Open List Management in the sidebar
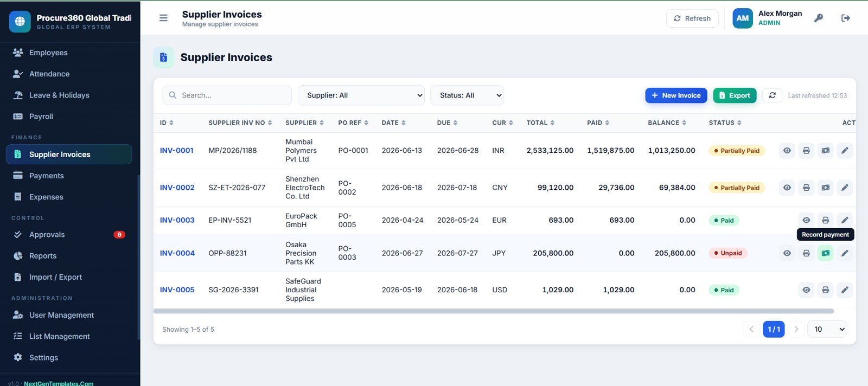 coord(69,336)
